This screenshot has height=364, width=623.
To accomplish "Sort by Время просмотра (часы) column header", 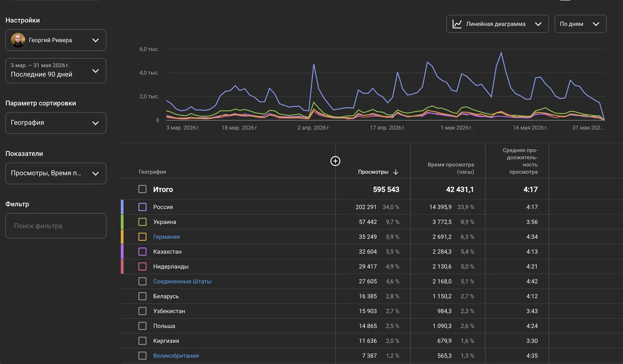I will point(451,168).
